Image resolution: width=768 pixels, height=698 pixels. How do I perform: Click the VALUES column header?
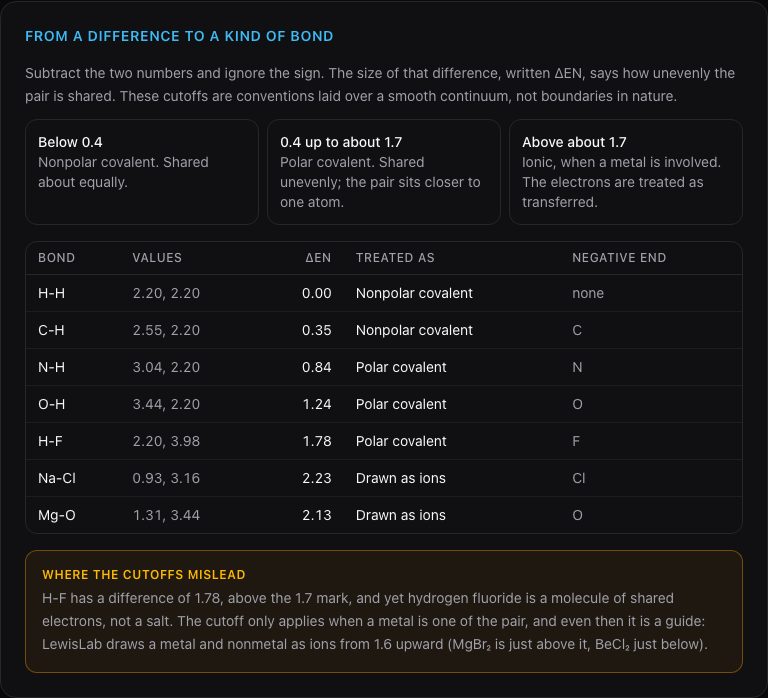pyautogui.click(x=157, y=258)
